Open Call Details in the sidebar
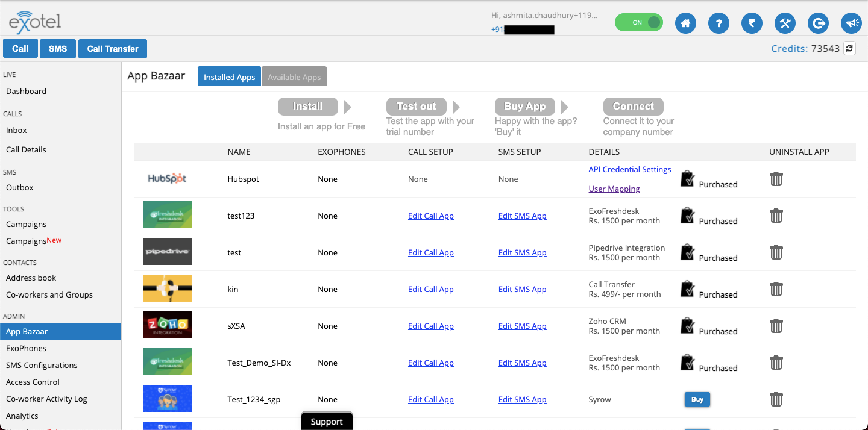 pyautogui.click(x=26, y=149)
